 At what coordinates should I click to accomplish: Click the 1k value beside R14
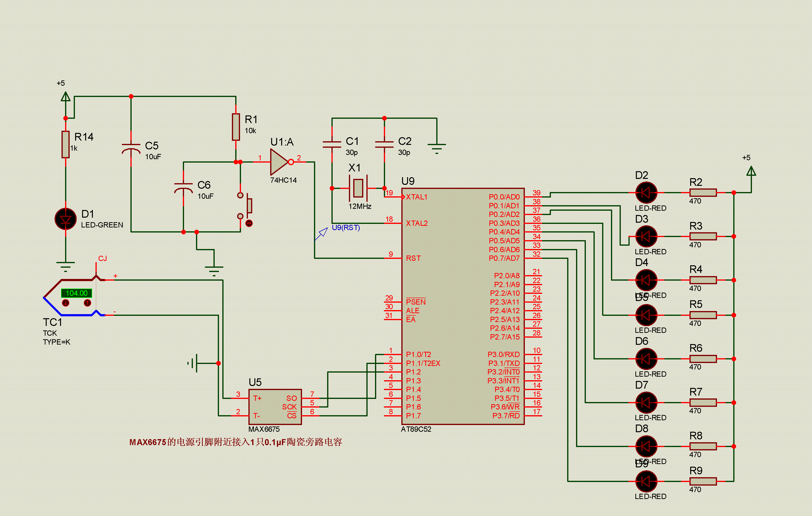click(73, 148)
